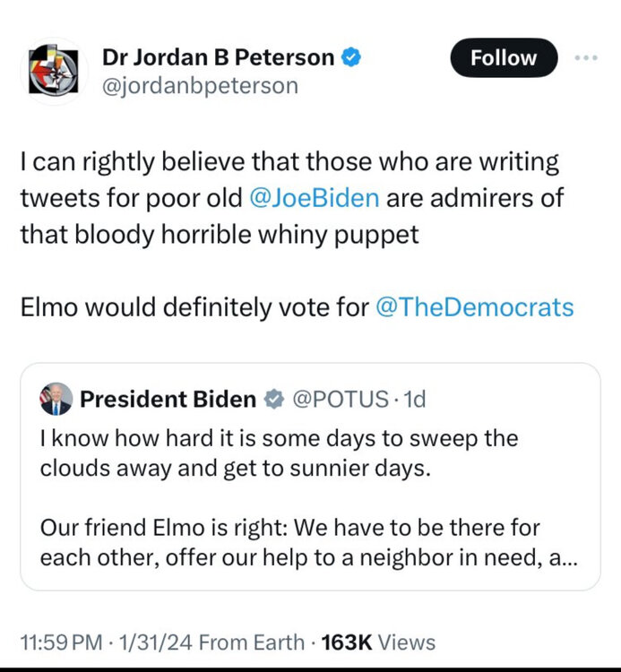
Task: Click the President Biden name in quote
Action: tap(168, 400)
